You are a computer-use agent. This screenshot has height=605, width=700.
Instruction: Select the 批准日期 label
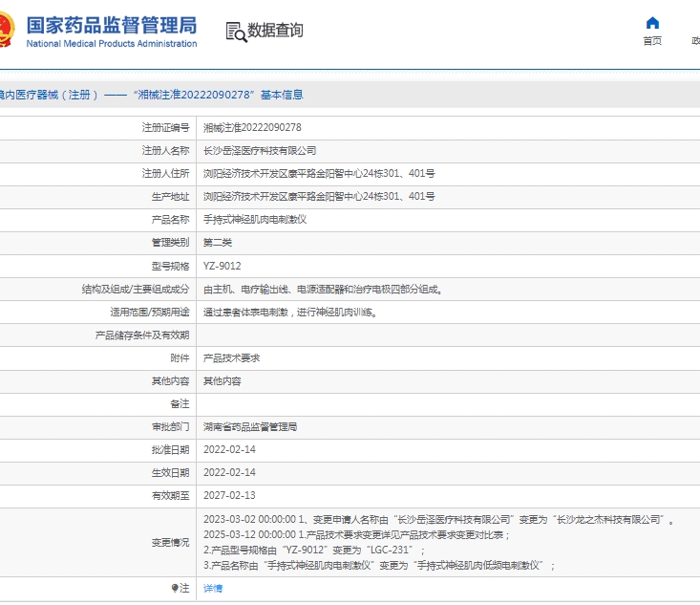click(171, 450)
